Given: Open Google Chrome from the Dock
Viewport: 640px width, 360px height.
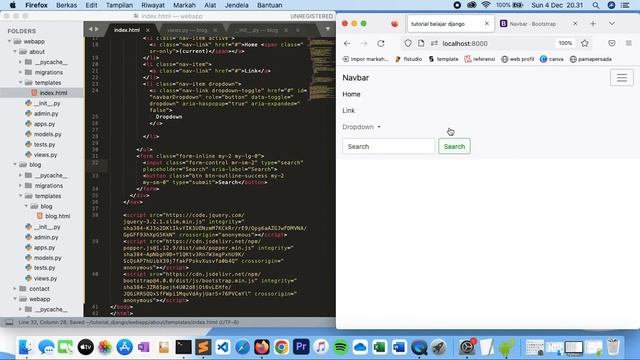Looking at the screenshot, I should [x=281, y=347].
